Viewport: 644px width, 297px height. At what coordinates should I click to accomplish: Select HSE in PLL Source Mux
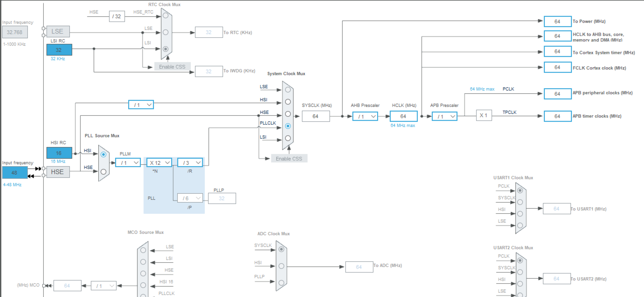pyautogui.click(x=104, y=172)
